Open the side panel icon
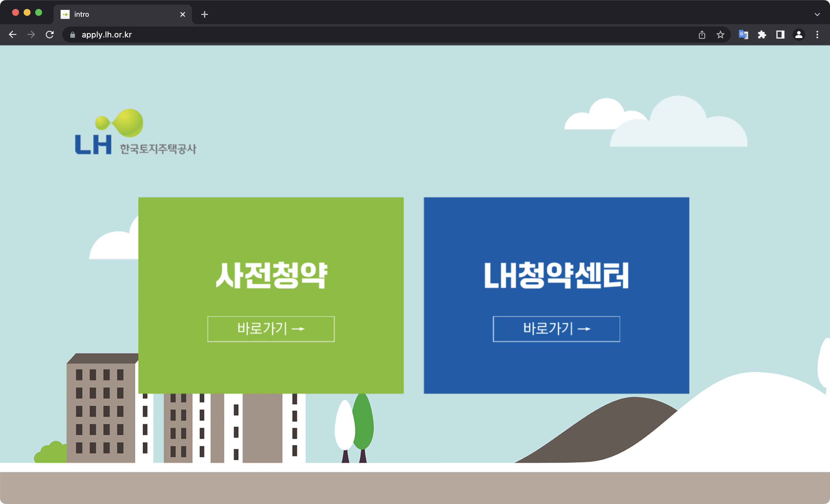The width and height of the screenshot is (830, 504). click(x=780, y=35)
